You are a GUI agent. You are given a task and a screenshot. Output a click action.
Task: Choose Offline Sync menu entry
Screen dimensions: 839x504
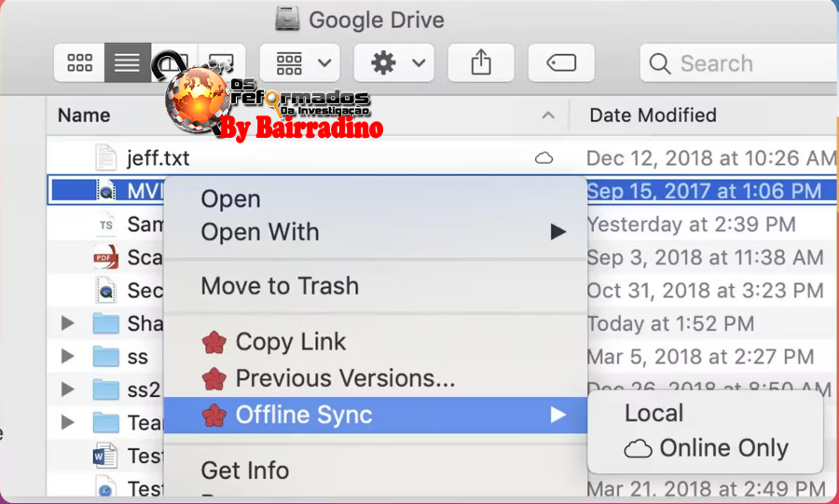(x=376, y=415)
